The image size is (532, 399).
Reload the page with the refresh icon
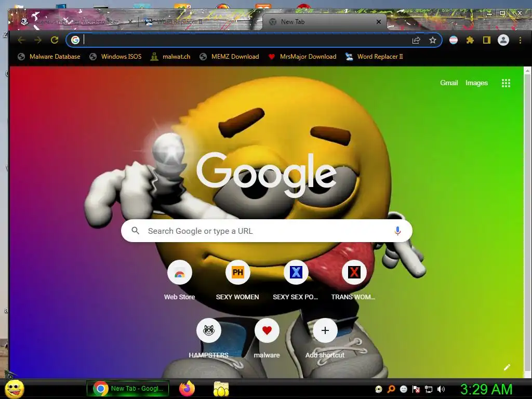(55, 40)
